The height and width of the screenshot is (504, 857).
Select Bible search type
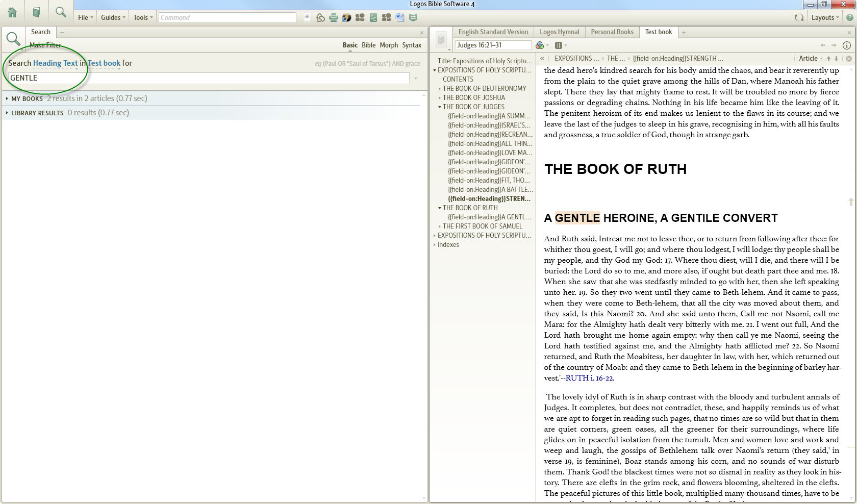tap(368, 45)
